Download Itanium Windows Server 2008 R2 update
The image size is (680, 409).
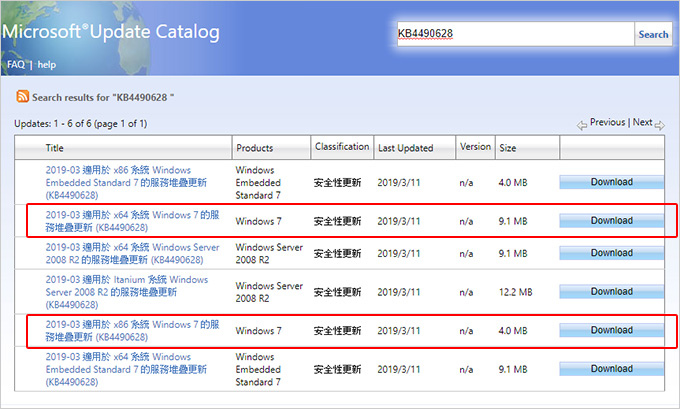click(611, 291)
